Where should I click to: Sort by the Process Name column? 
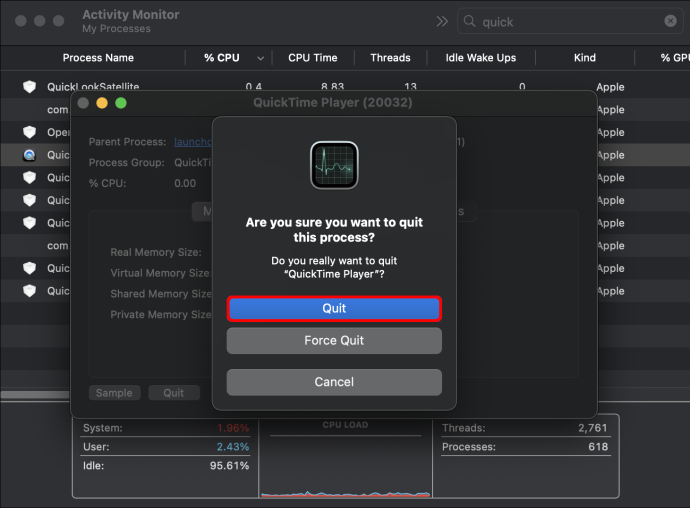98,58
